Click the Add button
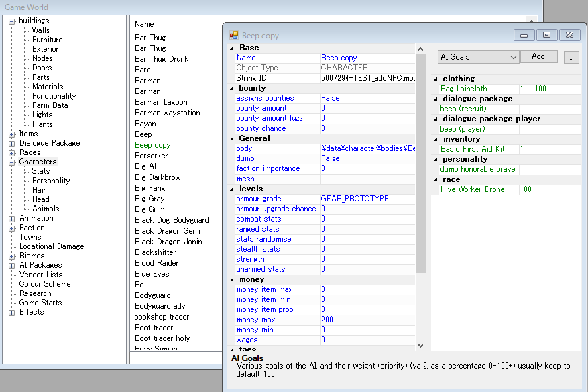This screenshot has width=588, height=392. coord(538,56)
